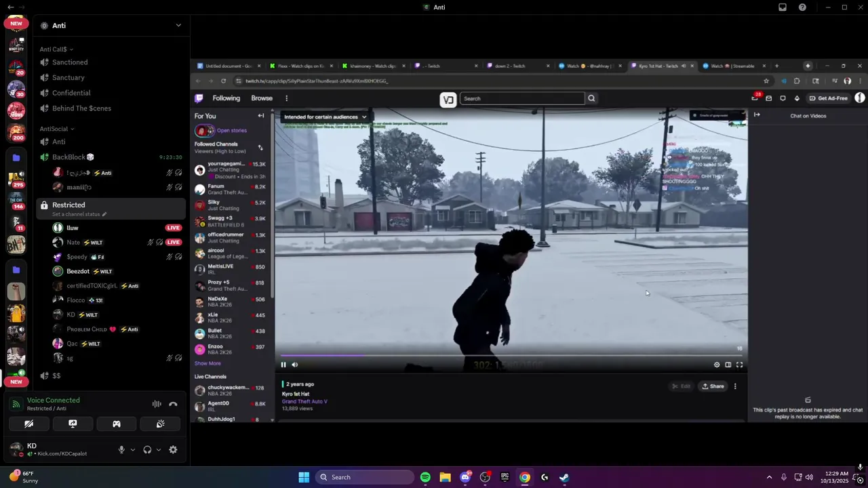Open Spotify from the Windows taskbar
This screenshot has height=488, width=868.
coord(425,477)
